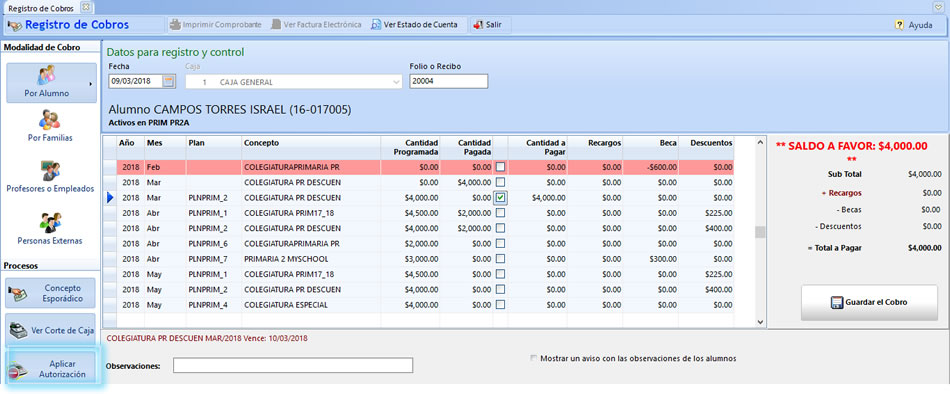This screenshot has height=394, width=950.
Task: Click the Registro de Cobros title icon
Action: tap(15, 25)
